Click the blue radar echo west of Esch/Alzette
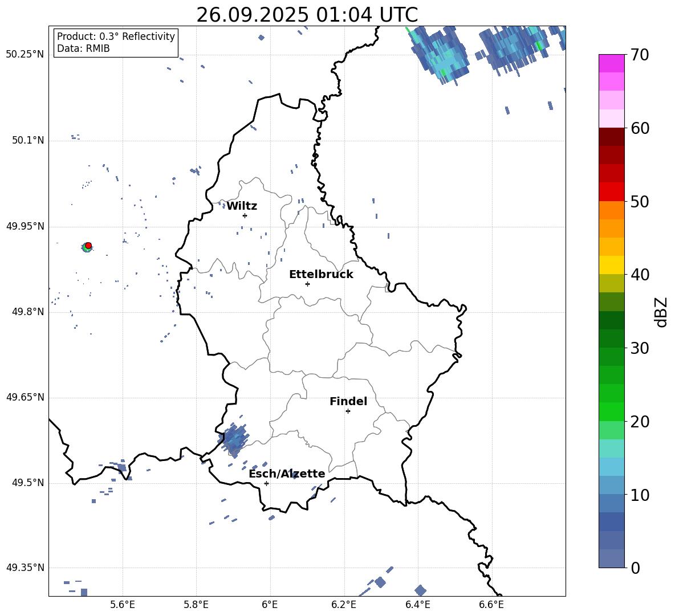Screen dimensions: 675x616 pos(235,439)
